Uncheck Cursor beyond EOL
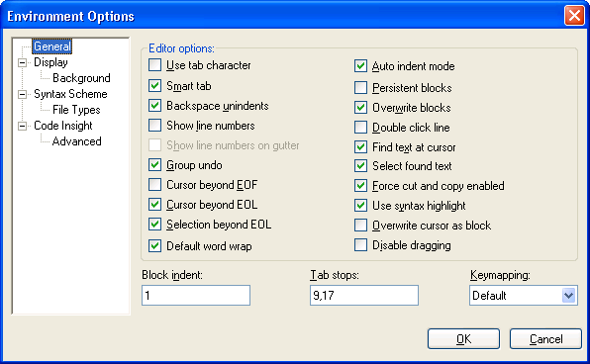The image size is (590, 364). (154, 204)
